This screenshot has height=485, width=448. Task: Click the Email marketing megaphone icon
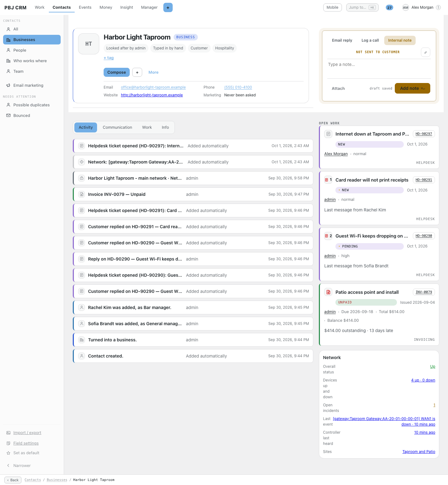click(8, 85)
